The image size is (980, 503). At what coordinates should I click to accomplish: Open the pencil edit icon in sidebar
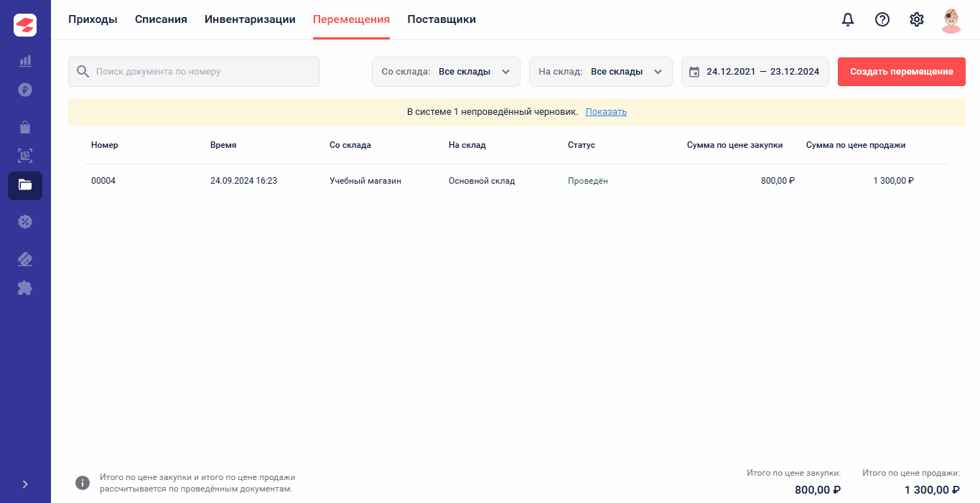(25, 259)
